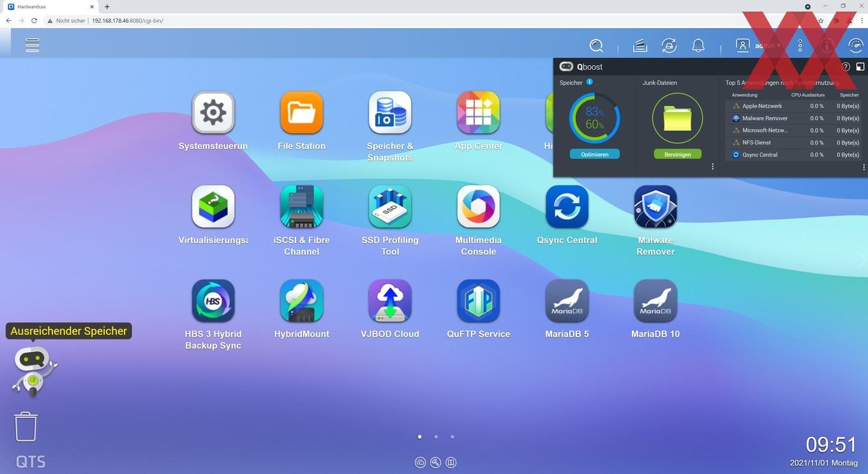Open the App Center
This screenshot has width=868, height=474.
coord(478,113)
